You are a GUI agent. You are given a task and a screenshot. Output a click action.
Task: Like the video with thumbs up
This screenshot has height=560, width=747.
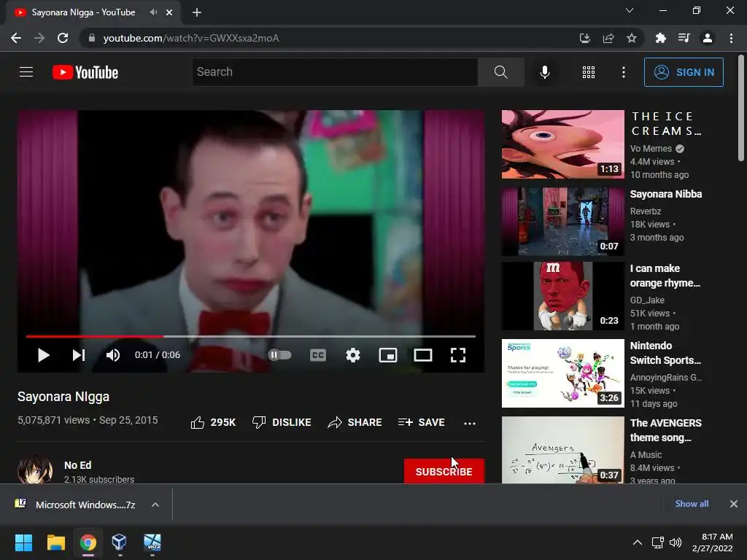click(x=213, y=422)
